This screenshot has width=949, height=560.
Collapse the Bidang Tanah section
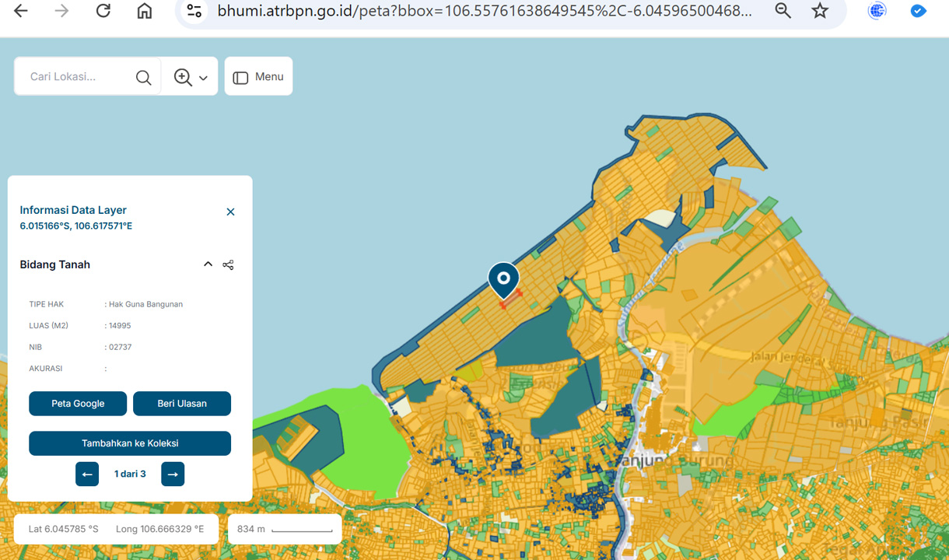click(x=208, y=264)
